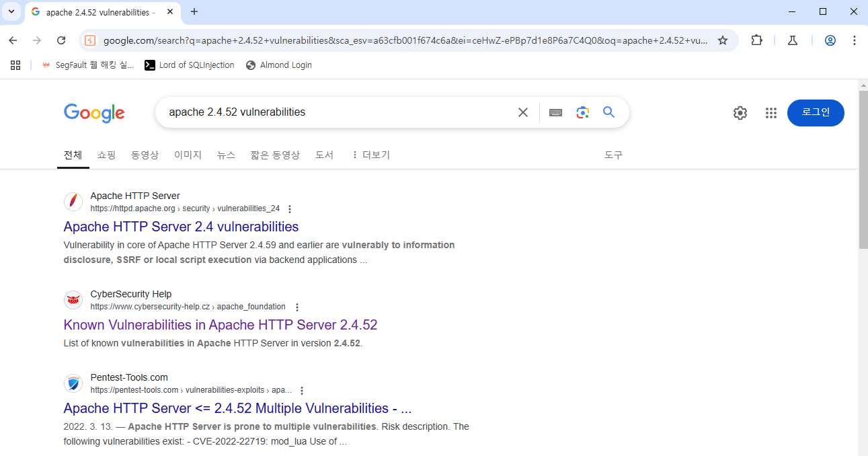Screen dimensions: 868x456
Task: Expand the 더보기 more menu
Action: point(370,155)
